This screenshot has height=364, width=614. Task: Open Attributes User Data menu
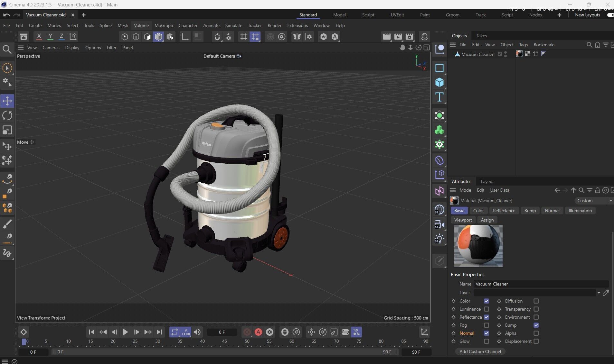pyautogui.click(x=499, y=190)
